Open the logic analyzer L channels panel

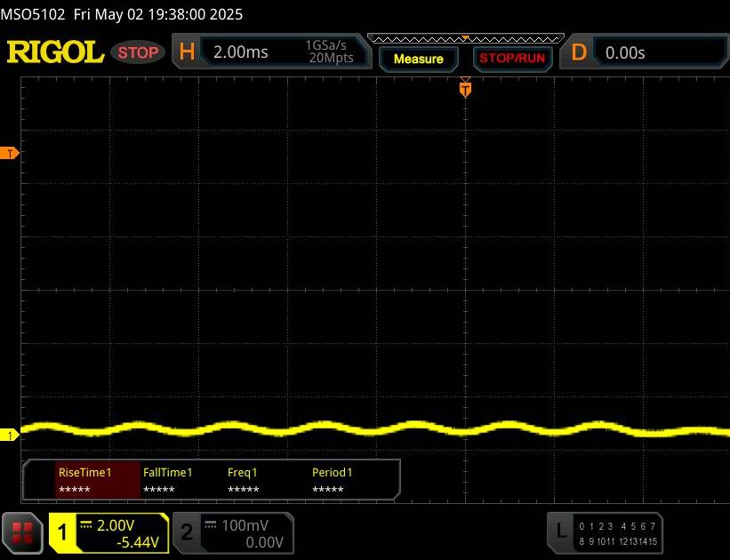[605, 533]
